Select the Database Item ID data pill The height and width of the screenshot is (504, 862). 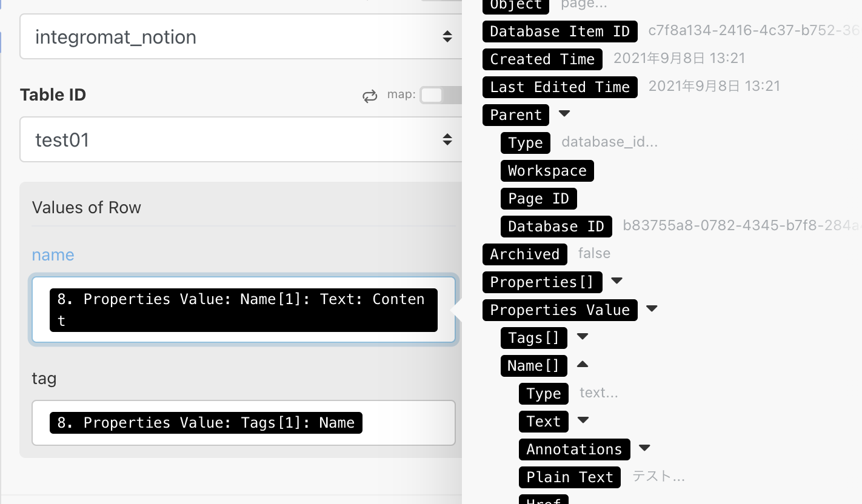pyautogui.click(x=560, y=31)
